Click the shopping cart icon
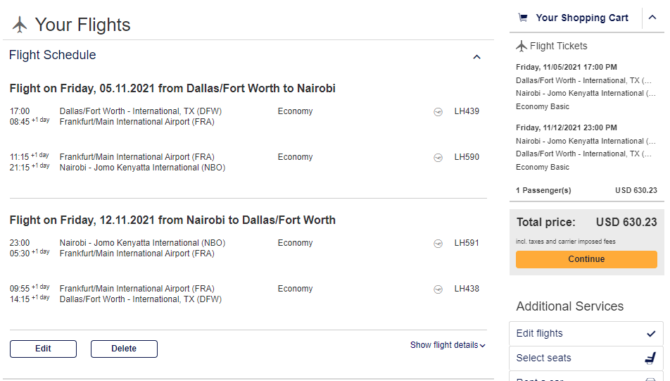670x381 pixels. tap(523, 18)
